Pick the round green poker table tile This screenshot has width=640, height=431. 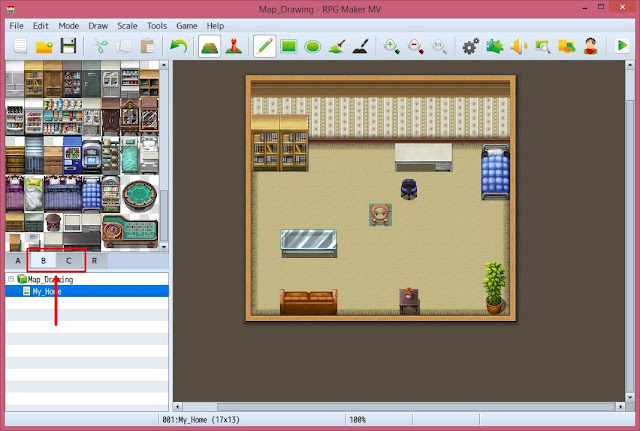click(140, 196)
